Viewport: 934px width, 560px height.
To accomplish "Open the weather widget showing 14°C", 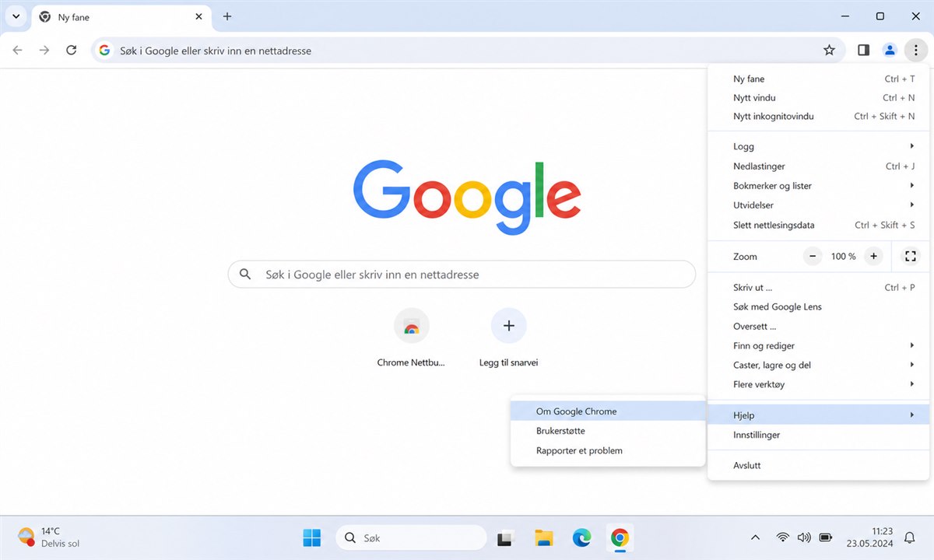I will 49,537.
